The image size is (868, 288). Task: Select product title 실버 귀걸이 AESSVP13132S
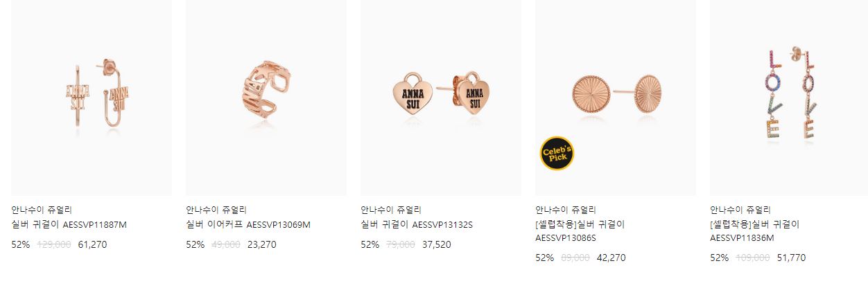[x=417, y=225]
